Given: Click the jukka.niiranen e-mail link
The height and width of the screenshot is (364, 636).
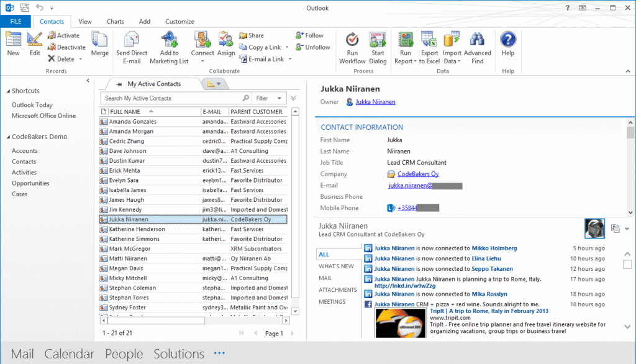Looking at the screenshot, I should coord(411,186).
